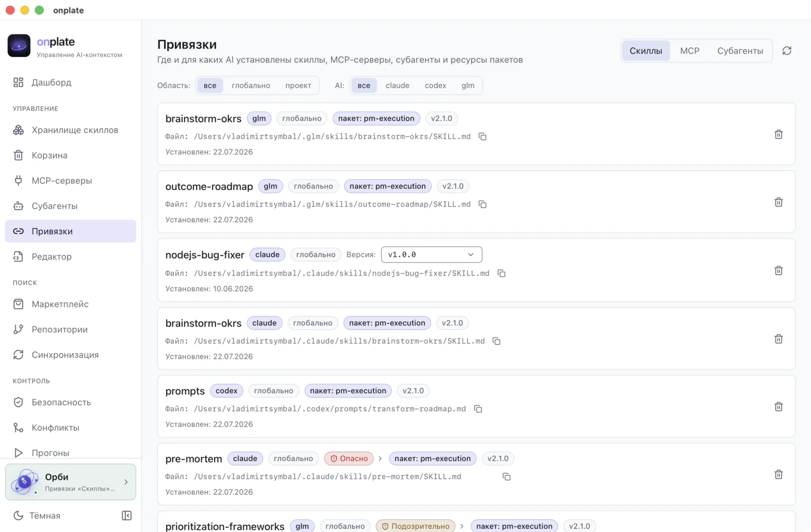
Task: Click the pre-mortem pm-execution package tag
Action: click(x=433, y=459)
